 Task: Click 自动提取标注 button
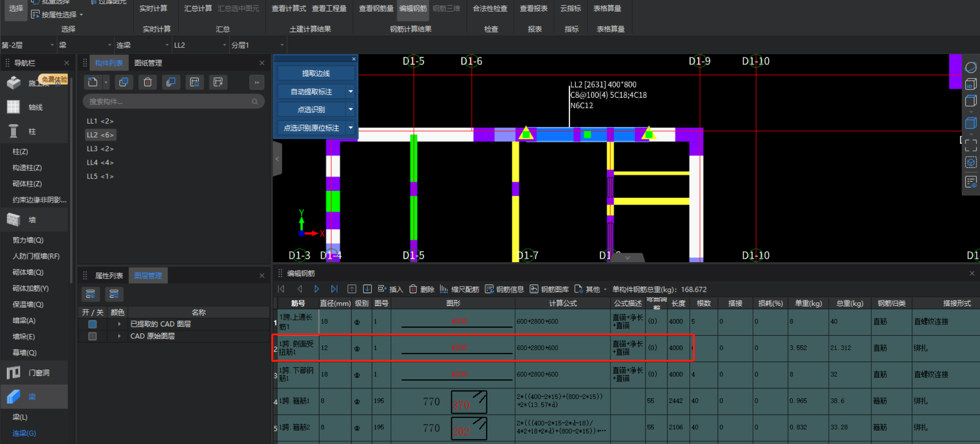311,92
